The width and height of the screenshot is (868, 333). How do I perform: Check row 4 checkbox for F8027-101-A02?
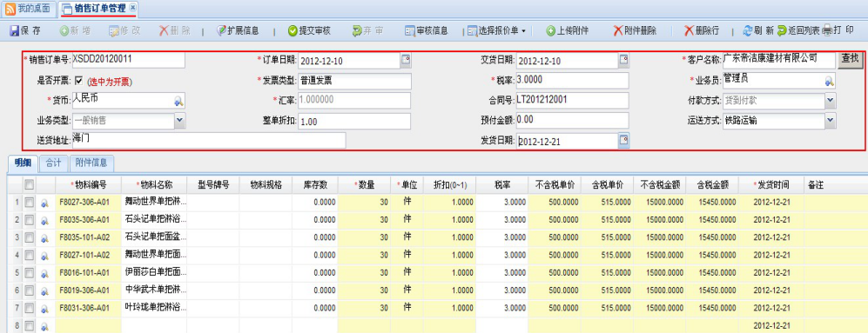pos(29,256)
